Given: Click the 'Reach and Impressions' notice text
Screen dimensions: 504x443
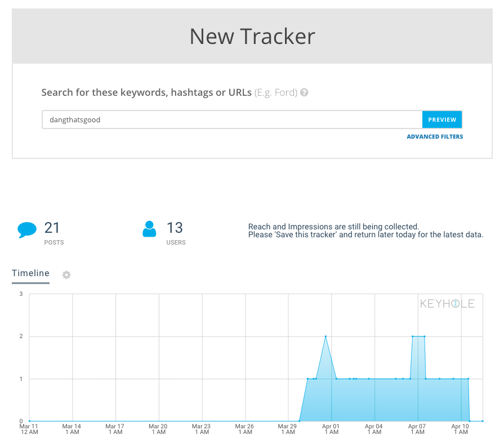Looking at the screenshot, I should click(366, 231).
